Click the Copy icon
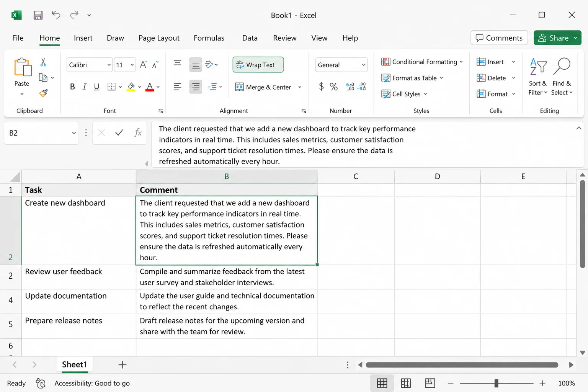Screen dimensions: 588x392 coord(43,78)
